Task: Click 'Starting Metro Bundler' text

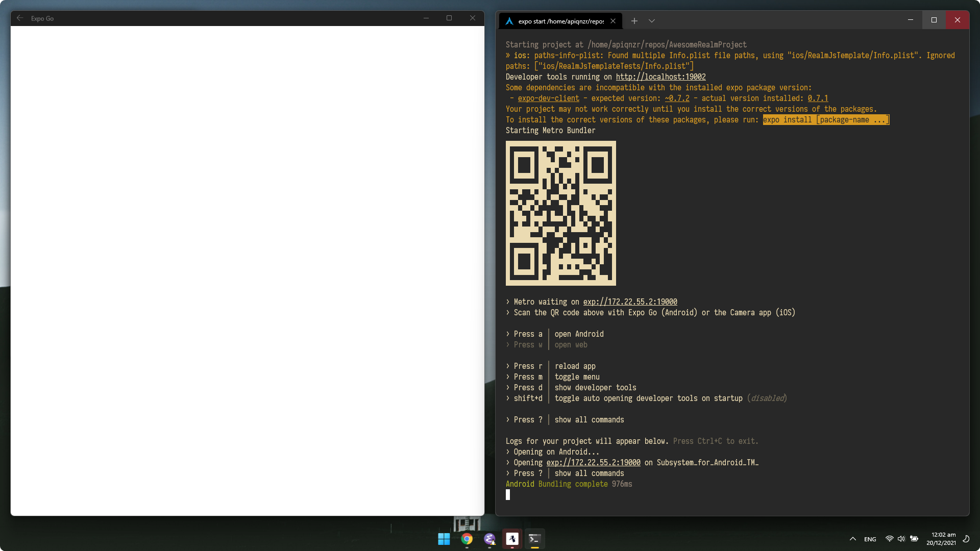Action: (550, 131)
